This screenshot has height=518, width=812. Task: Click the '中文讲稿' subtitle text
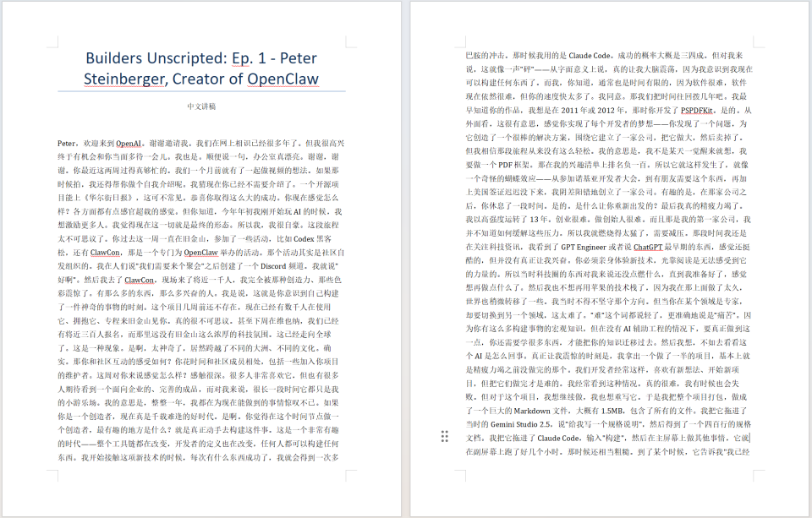click(201, 106)
